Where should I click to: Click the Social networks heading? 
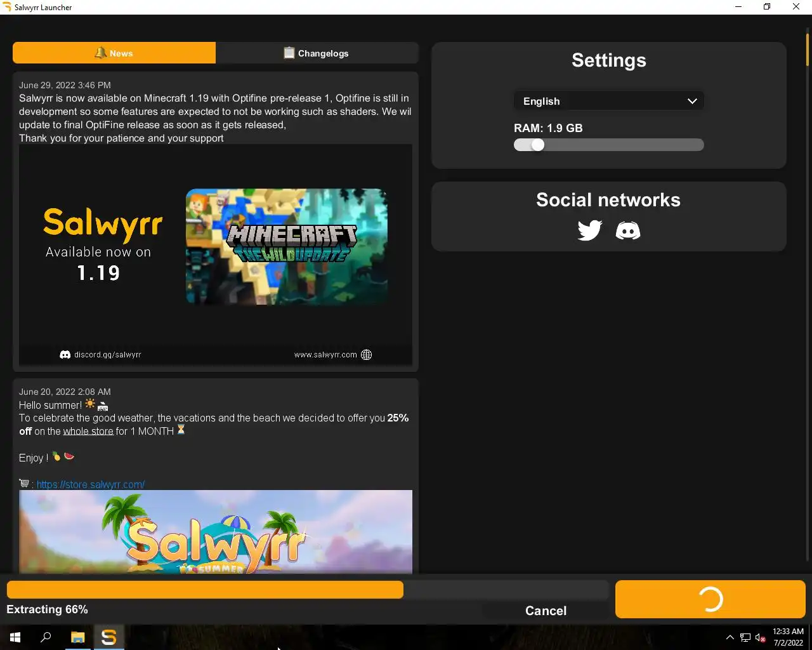(x=608, y=200)
